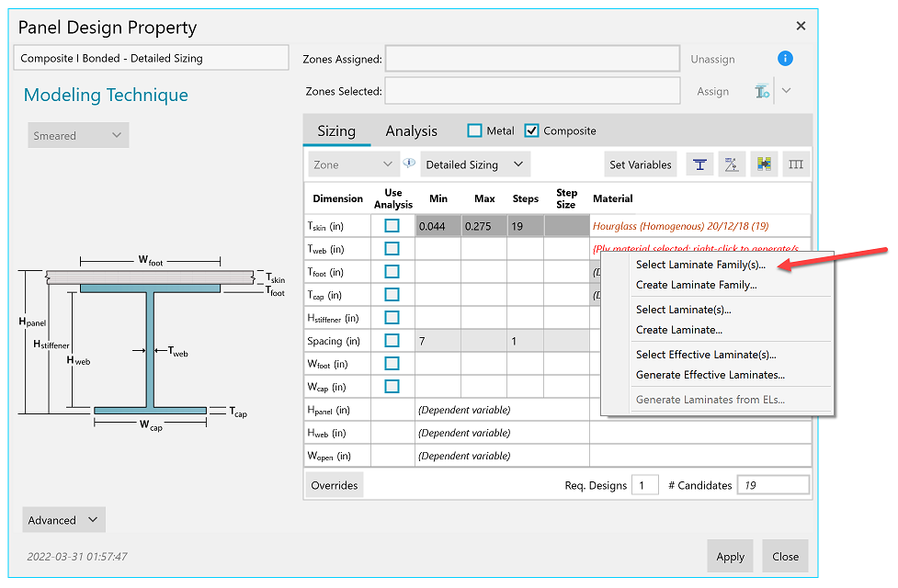Expand the Advanced dropdown
This screenshot has width=898, height=588.
click(63, 520)
